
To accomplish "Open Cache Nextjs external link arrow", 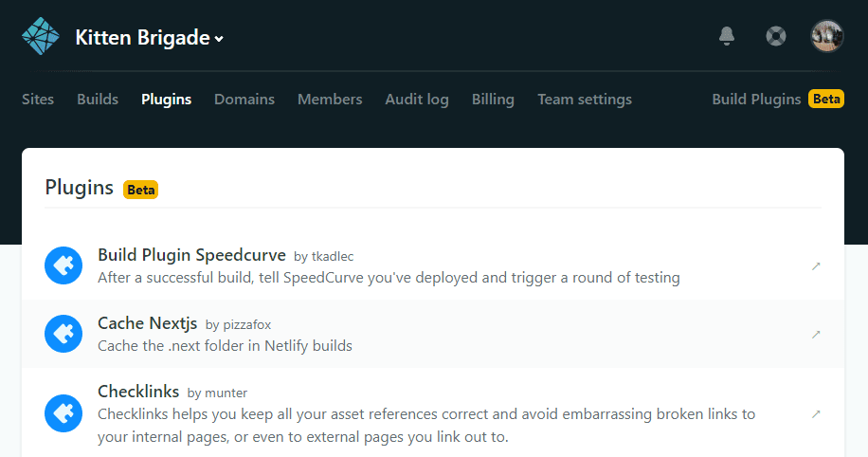I will click(x=816, y=335).
